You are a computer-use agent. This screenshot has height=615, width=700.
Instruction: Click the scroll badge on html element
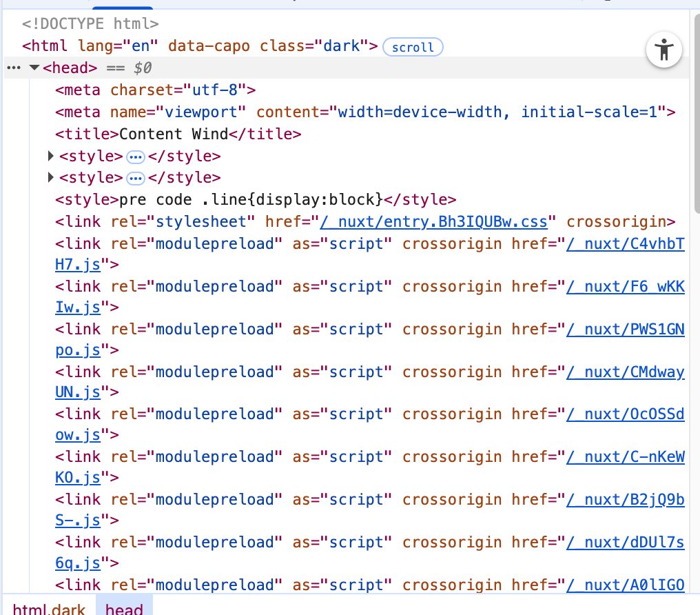point(412,47)
